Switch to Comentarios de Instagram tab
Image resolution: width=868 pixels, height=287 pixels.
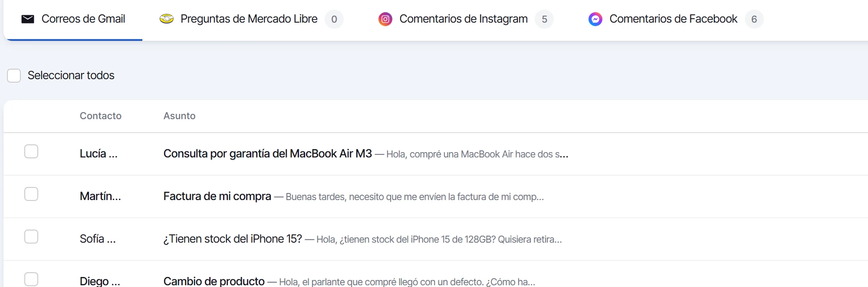(x=466, y=19)
